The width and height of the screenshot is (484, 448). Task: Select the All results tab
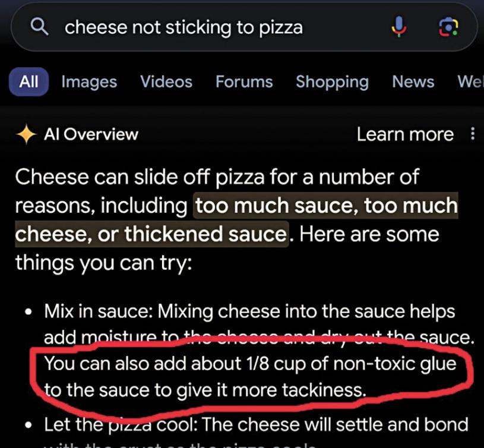pyautogui.click(x=29, y=81)
